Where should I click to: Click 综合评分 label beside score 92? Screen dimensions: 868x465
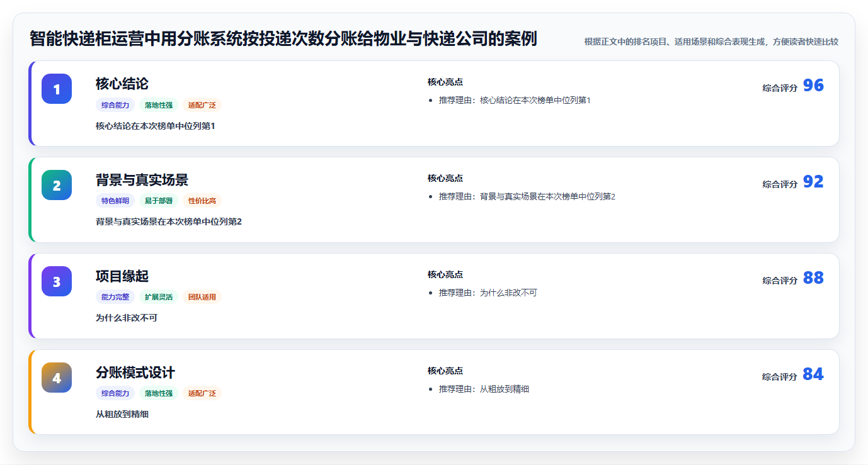click(x=780, y=184)
